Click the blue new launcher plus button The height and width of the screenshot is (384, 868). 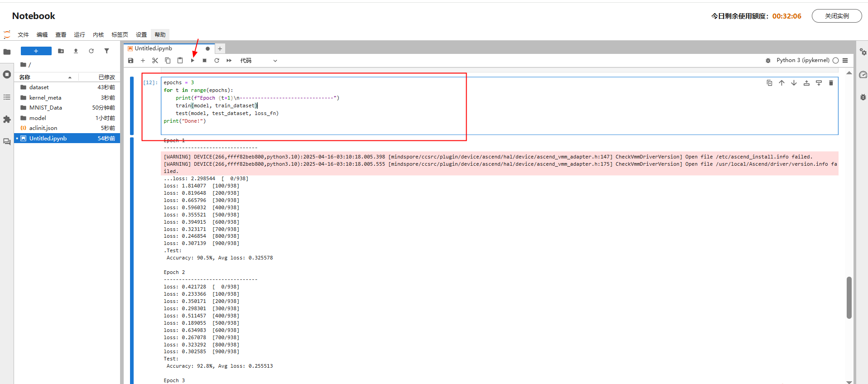[x=36, y=51]
